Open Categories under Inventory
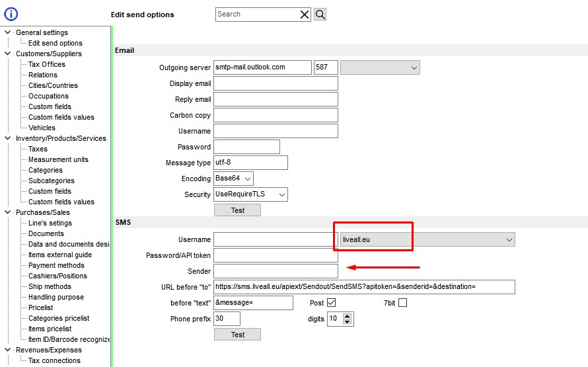This screenshot has width=588, height=367. coord(46,170)
